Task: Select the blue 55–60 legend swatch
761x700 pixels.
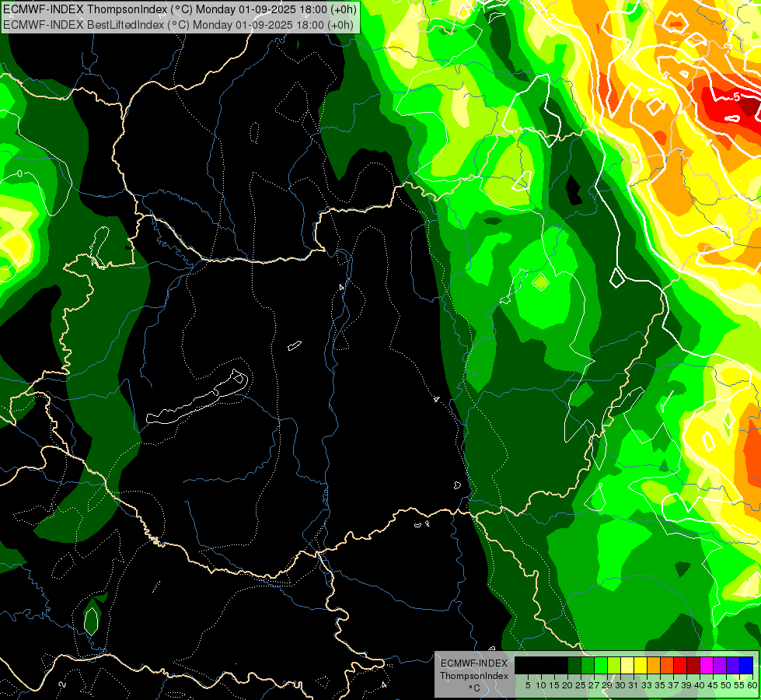Action: pos(746,665)
